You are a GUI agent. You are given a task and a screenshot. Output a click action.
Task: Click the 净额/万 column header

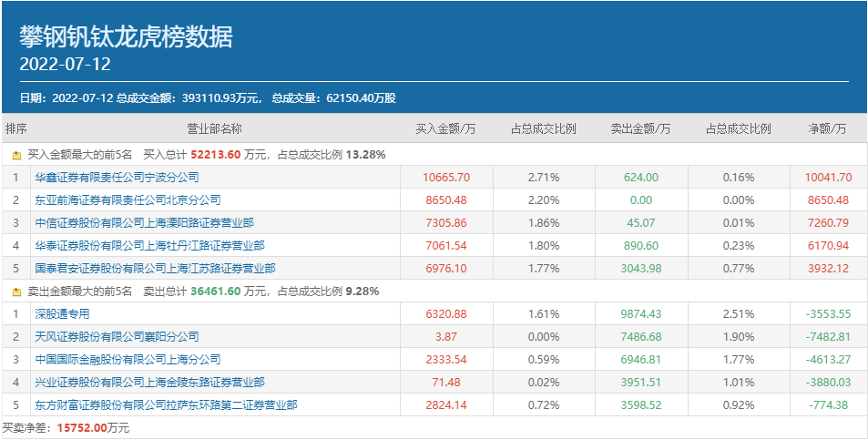(827, 128)
